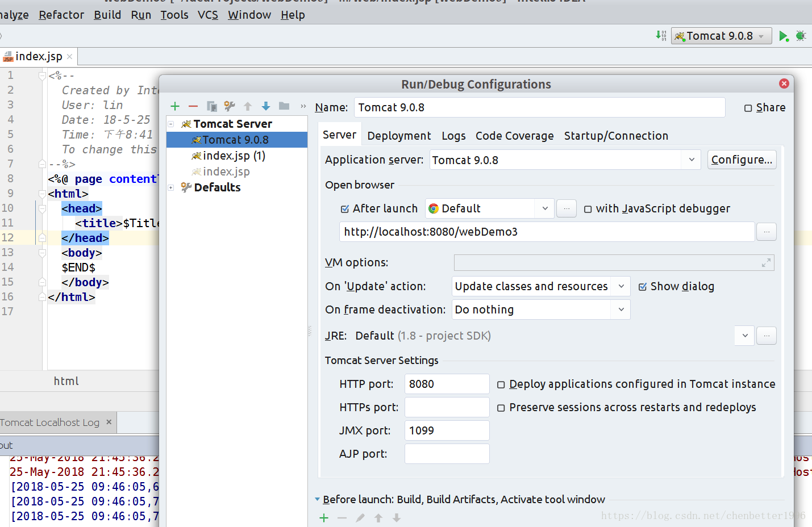Screen dimensions: 812x527
Task: Collapse the Tomcat Server tree node
Action: [170, 124]
